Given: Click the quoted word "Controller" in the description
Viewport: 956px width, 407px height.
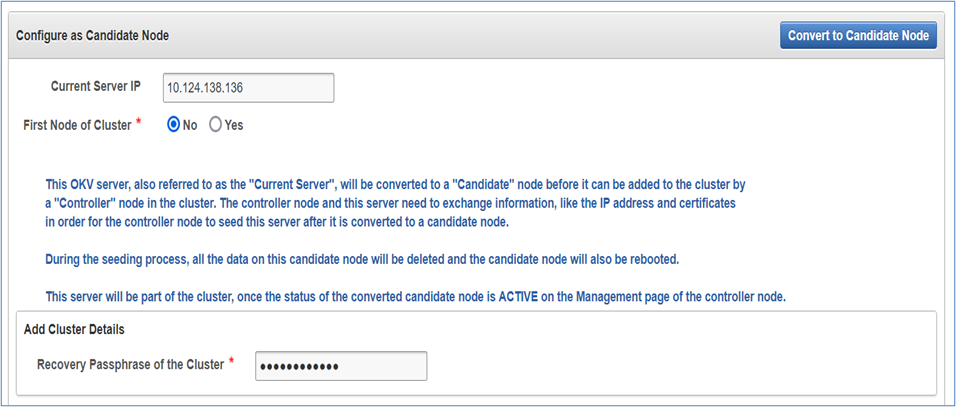Looking at the screenshot, I should [x=94, y=203].
